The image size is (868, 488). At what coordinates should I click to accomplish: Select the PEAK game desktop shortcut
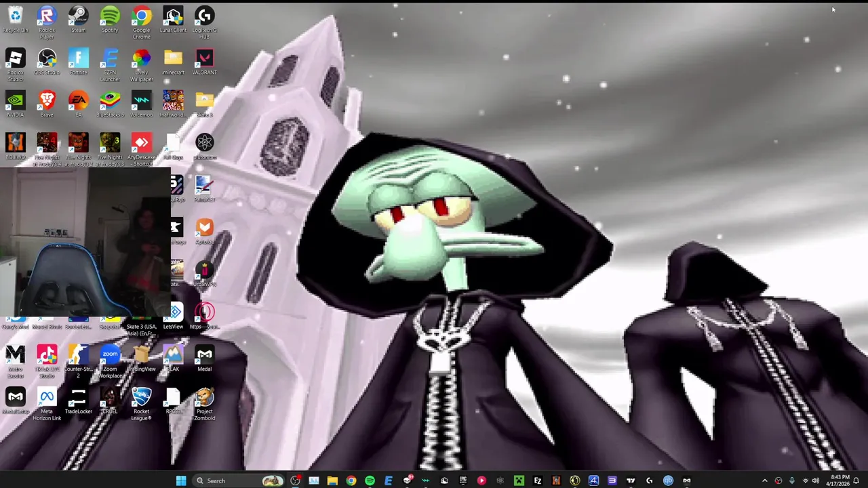tap(173, 359)
